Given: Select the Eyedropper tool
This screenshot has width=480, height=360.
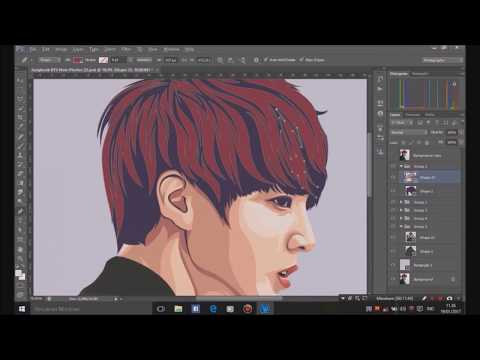Looking at the screenshot, I should 20,127.
